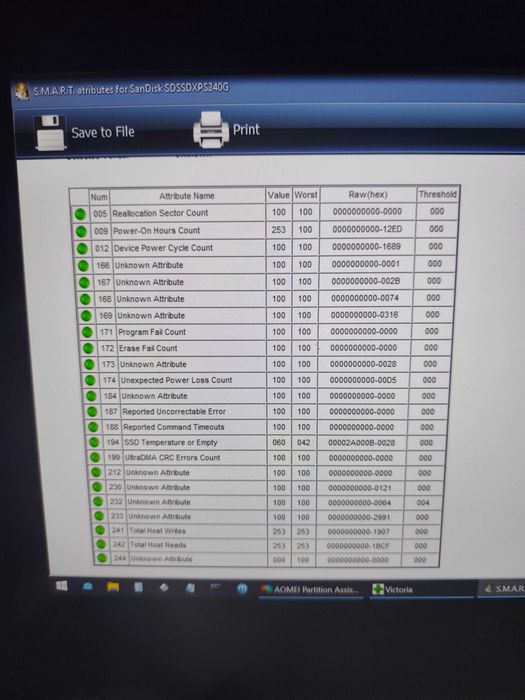The width and height of the screenshot is (525, 700).
Task: Click green status dot for Device Power Cycle Count
Action: (x=82, y=249)
